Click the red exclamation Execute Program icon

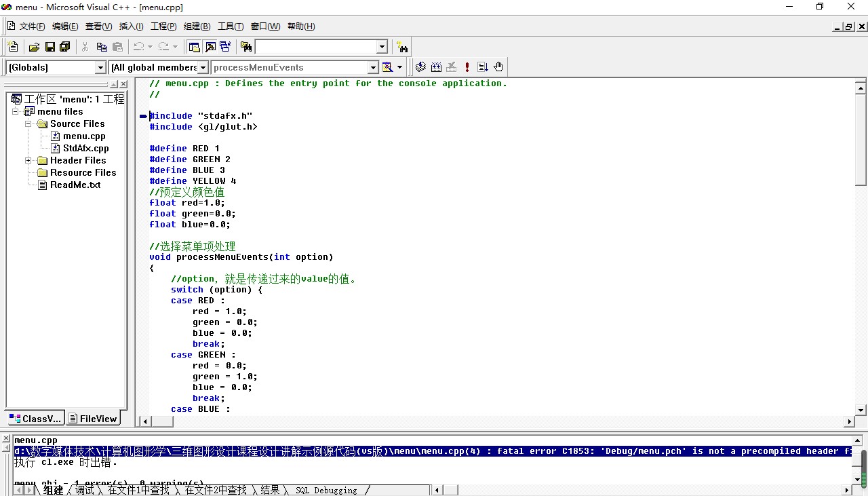(467, 67)
